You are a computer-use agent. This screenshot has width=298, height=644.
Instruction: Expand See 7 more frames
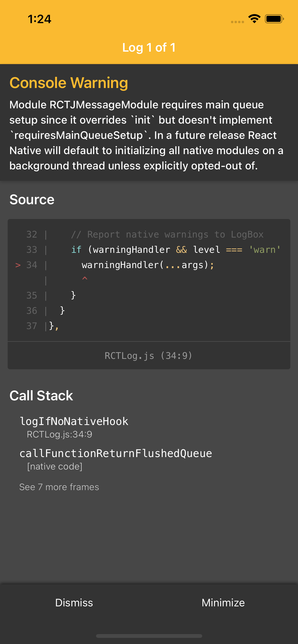pyautogui.click(x=59, y=487)
